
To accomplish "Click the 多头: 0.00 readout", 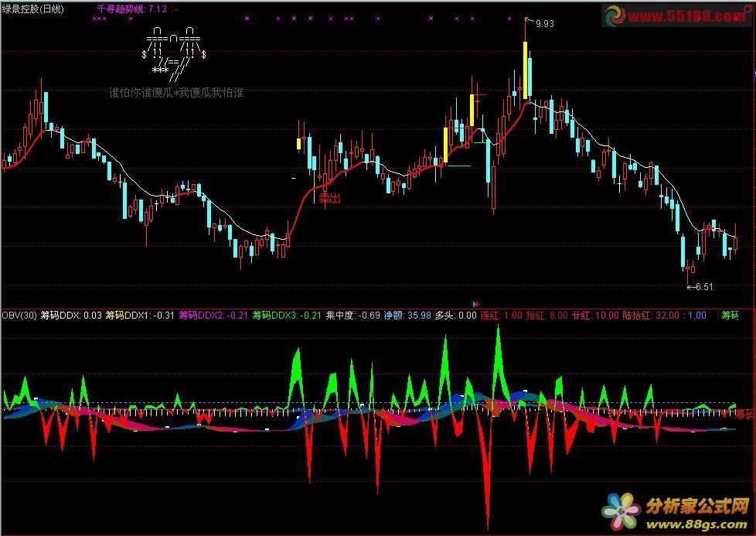I will [455, 316].
